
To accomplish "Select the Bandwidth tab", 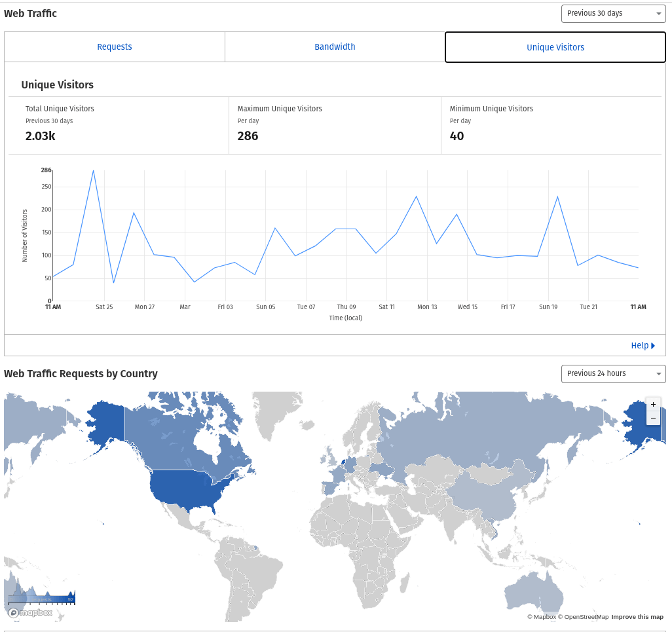I will click(335, 47).
